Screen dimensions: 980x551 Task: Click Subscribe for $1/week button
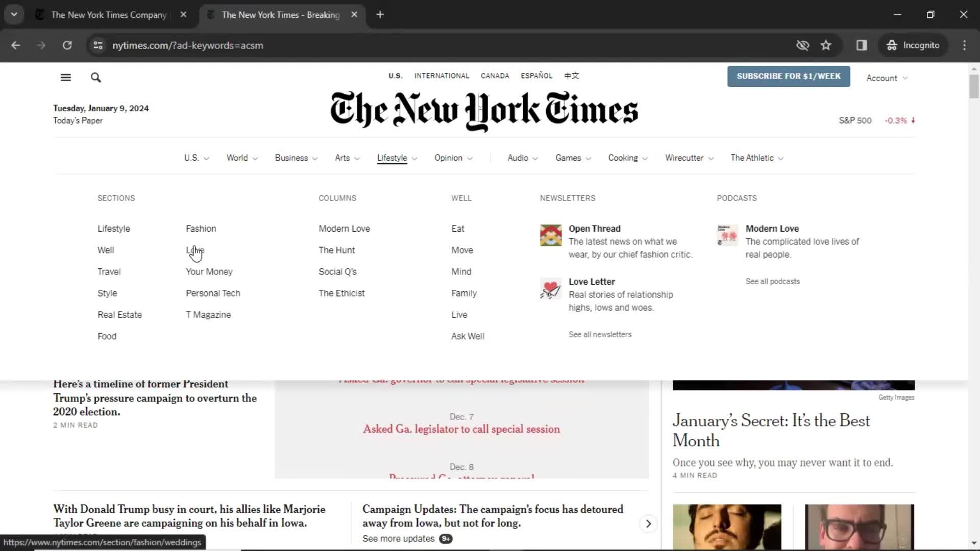789,76
